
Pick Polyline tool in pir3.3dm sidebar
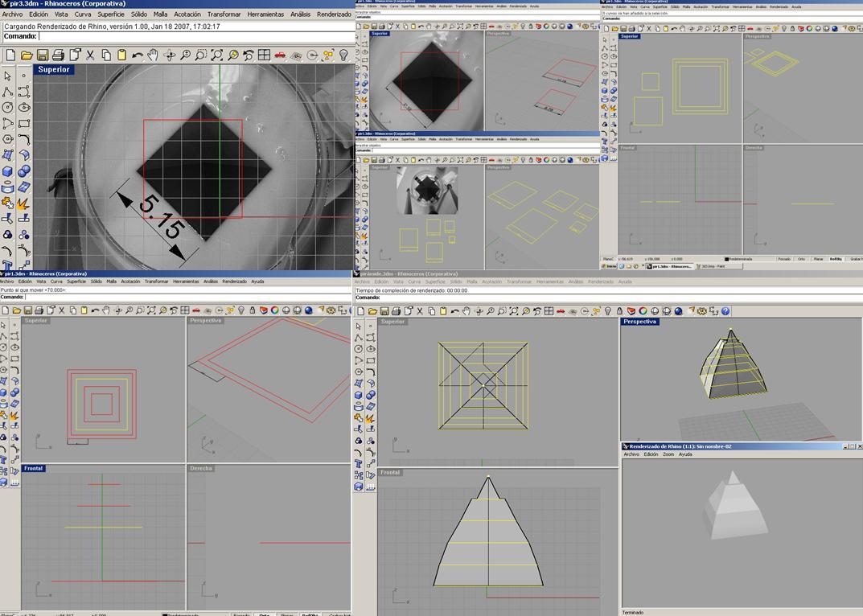[7, 92]
